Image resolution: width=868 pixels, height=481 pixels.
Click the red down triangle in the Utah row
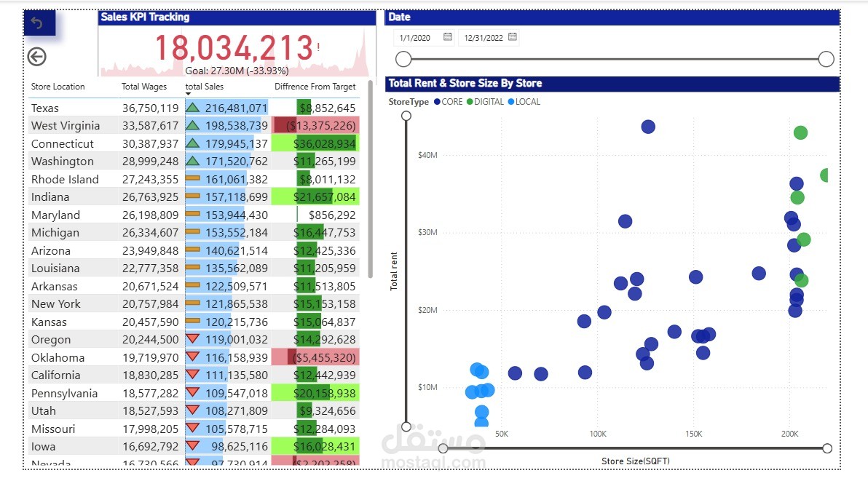(193, 410)
